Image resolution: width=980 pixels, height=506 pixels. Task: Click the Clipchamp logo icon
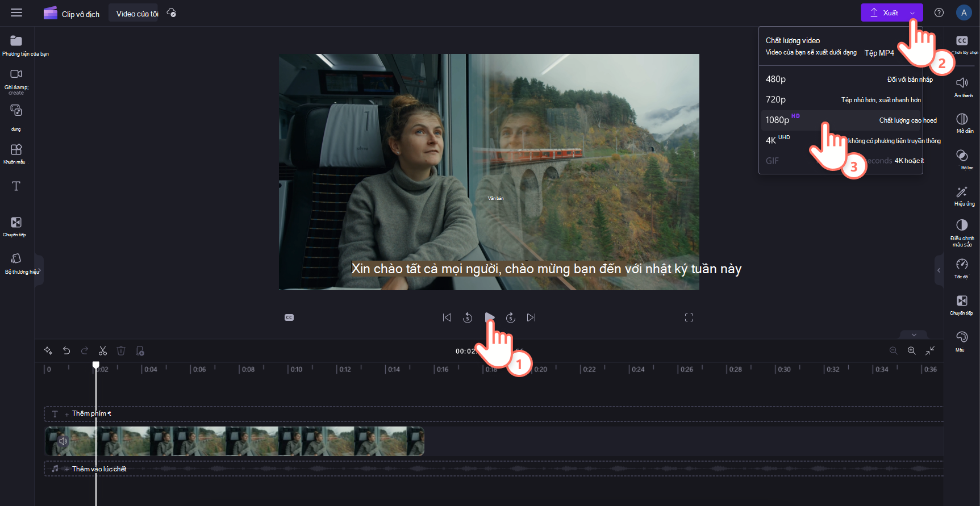pyautogui.click(x=51, y=13)
